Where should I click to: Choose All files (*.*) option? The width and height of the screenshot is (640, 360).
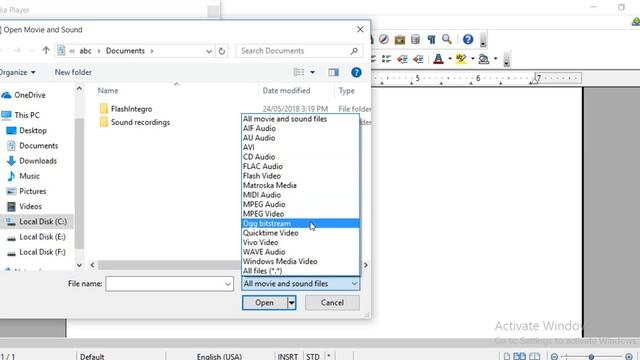(x=300, y=271)
